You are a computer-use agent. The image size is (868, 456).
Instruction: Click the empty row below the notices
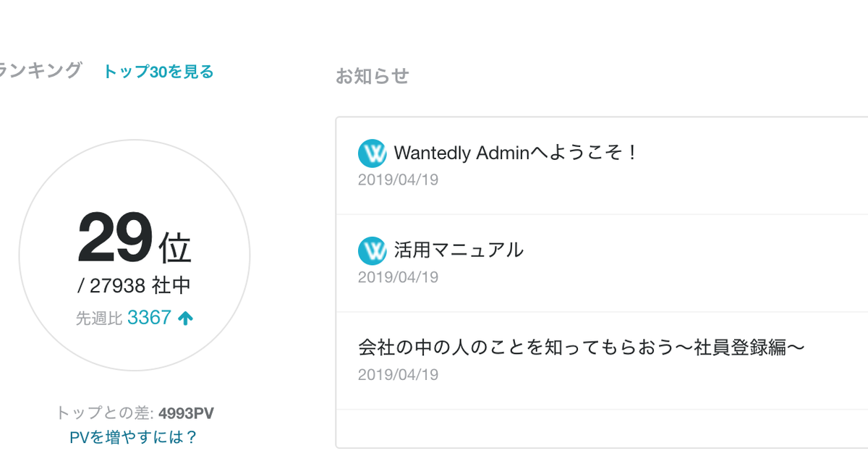(600, 428)
